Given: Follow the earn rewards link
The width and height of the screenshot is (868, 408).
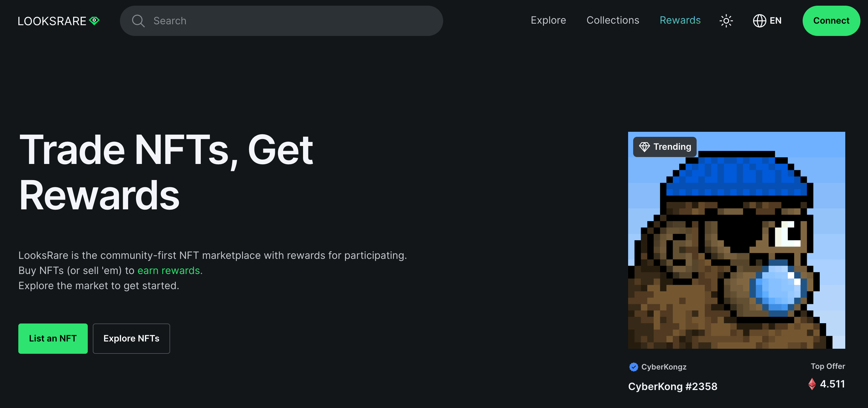Looking at the screenshot, I should [170, 270].
